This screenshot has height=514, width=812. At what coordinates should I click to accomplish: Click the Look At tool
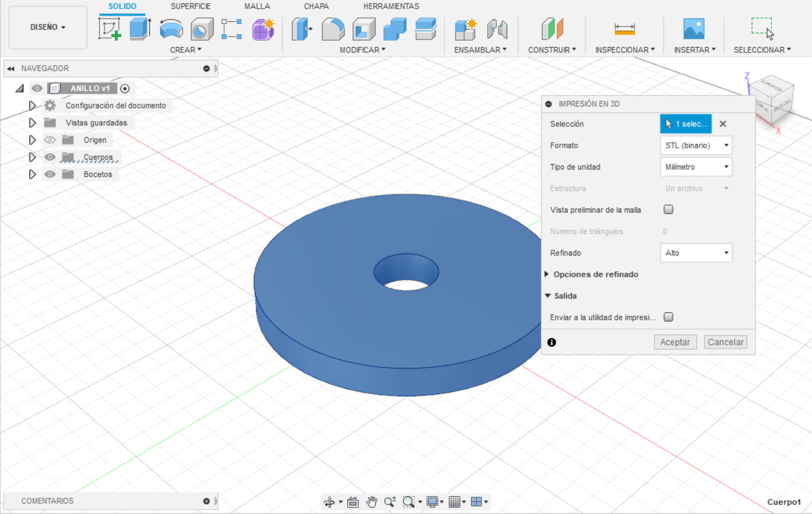353,502
